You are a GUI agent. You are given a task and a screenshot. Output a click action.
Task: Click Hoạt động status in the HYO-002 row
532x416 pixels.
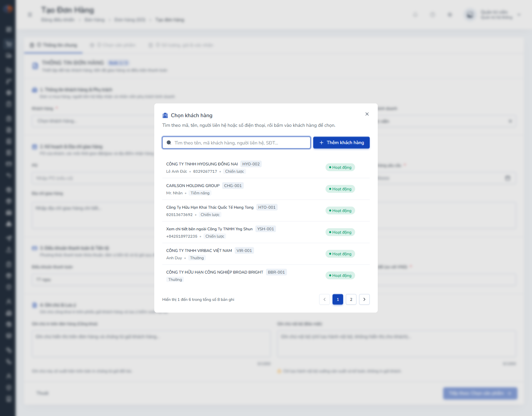[x=340, y=167]
